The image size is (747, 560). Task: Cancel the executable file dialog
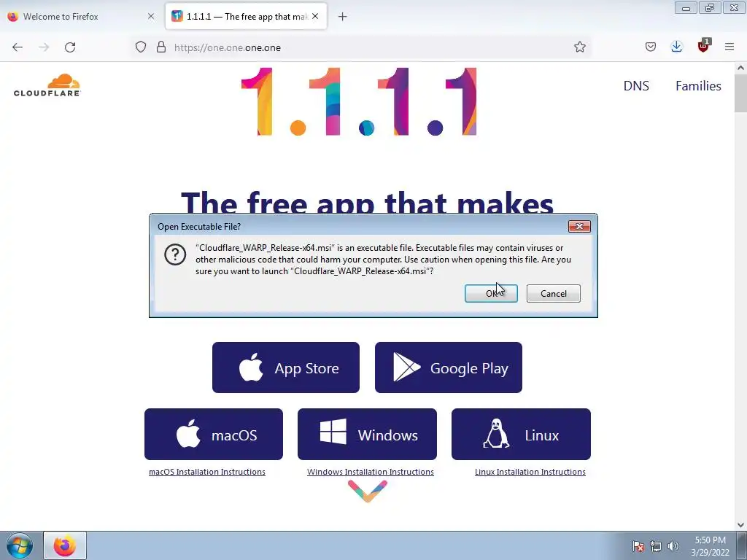(553, 293)
